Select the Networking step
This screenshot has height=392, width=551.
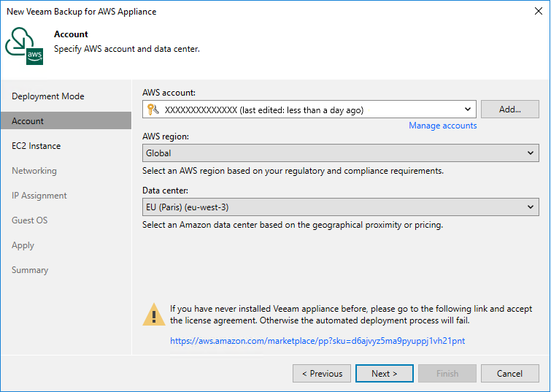[x=34, y=171]
